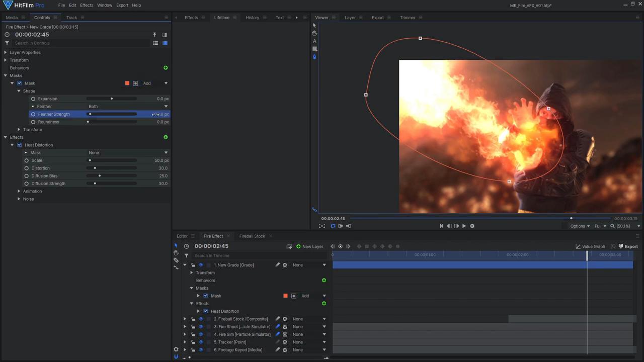Hide the New Grade layer
The image size is (644, 362).
pyautogui.click(x=201, y=265)
